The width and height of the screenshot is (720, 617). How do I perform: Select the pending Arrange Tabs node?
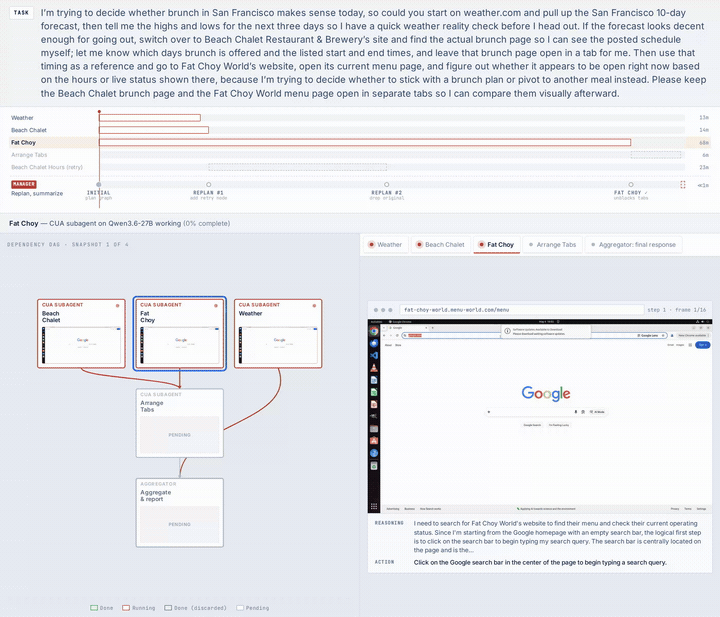point(180,423)
